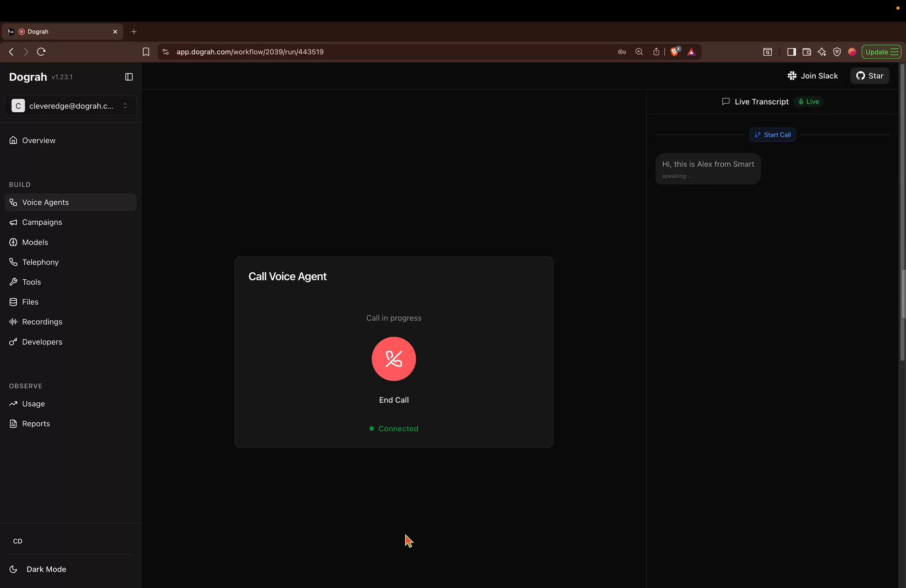
Task: Open a new browser tab
Action: [134, 31]
